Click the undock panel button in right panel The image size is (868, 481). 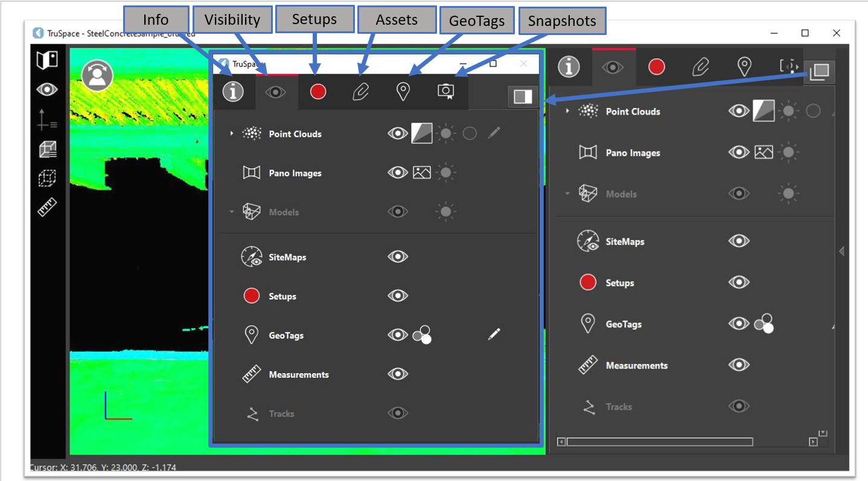click(x=820, y=72)
